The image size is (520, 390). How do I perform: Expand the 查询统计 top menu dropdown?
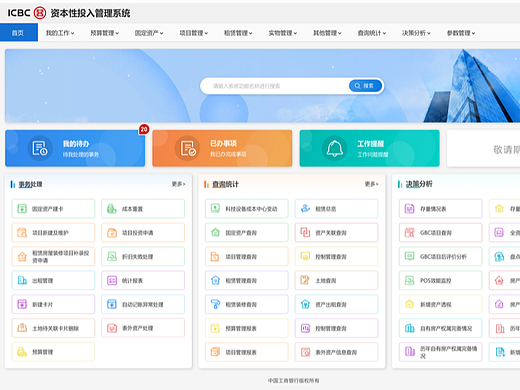click(372, 33)
